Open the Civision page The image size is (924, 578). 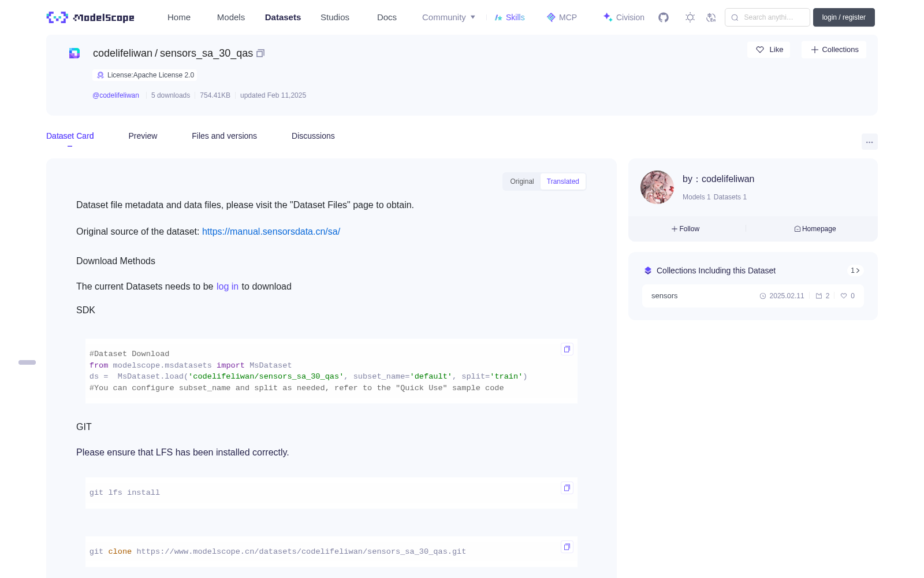click(624, 17)
